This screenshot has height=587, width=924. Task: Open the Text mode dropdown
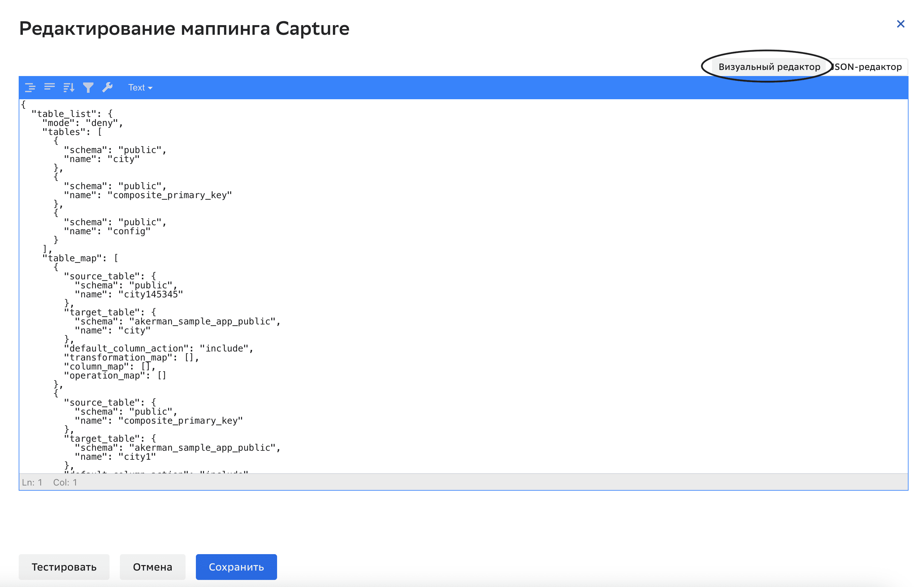tap(140, 88)
